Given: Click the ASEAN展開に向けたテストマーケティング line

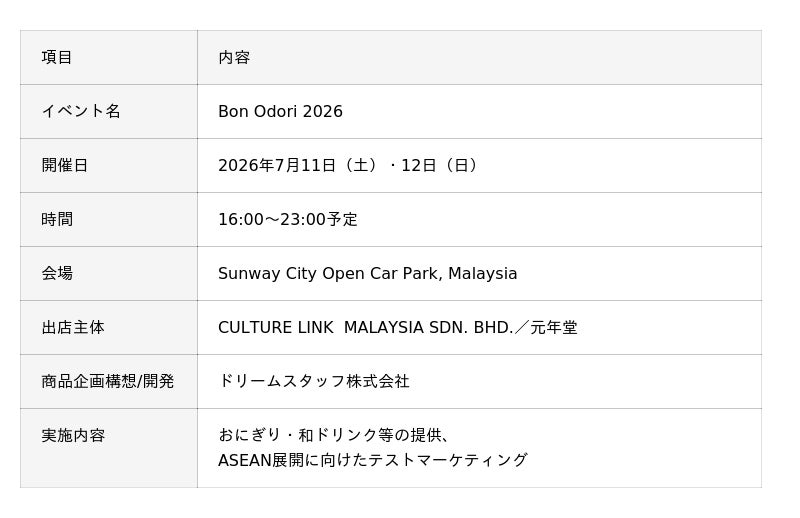Looking at the screenshot, I should coord(372,460).
